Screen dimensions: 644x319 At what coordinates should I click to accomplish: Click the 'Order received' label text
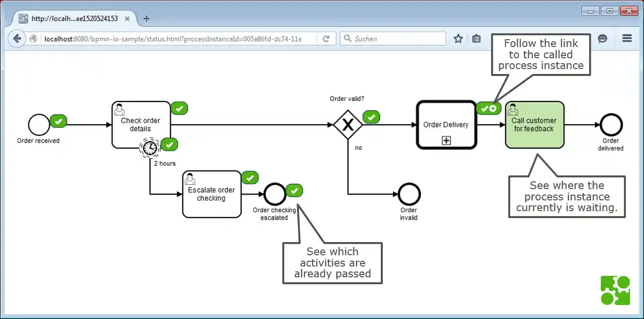tap(38, 141)
